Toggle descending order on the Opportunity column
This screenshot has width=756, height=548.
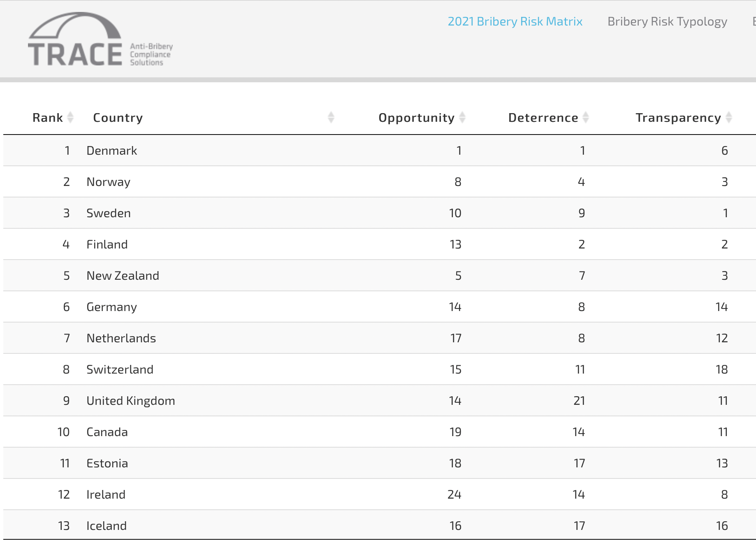[x=464, y=117]
